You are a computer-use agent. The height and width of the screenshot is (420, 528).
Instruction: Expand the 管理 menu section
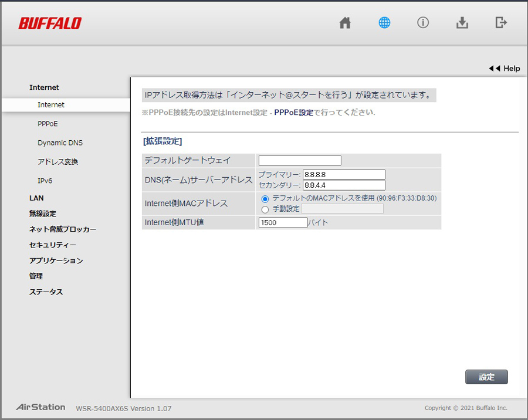pyautogui.click(x=36, y=276)
